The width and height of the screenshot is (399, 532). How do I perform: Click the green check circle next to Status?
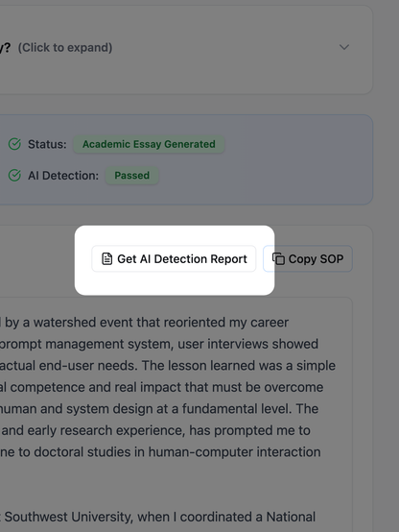(14, 144)
